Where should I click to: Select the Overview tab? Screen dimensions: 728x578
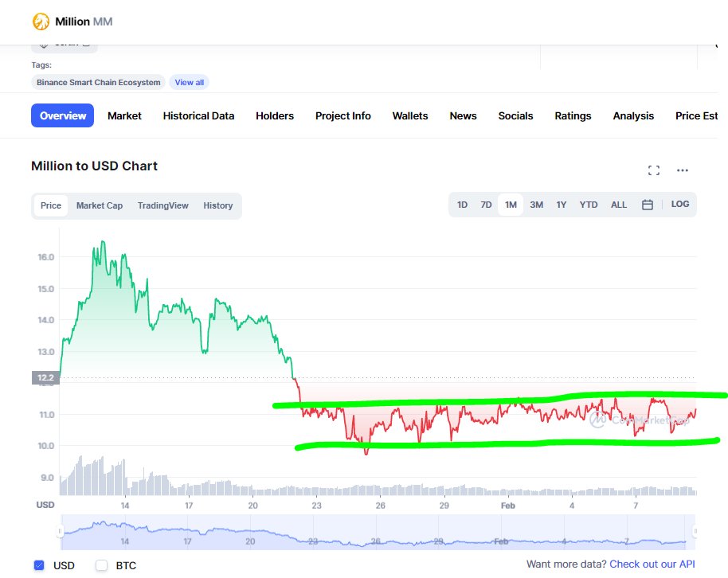point(63,115)
